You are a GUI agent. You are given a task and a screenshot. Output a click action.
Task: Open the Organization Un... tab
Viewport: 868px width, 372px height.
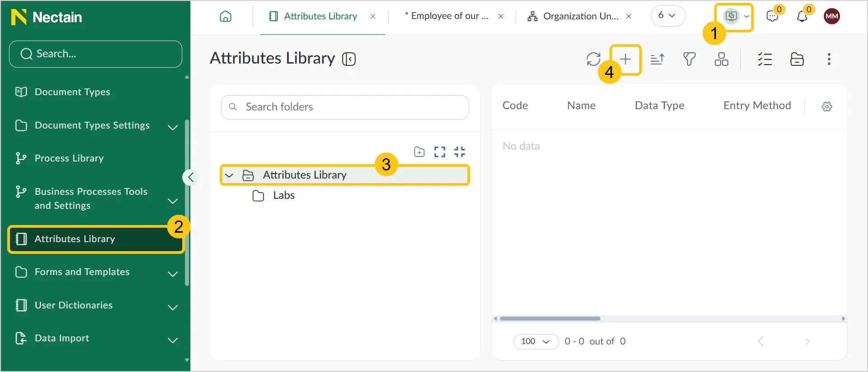[573, 16]
